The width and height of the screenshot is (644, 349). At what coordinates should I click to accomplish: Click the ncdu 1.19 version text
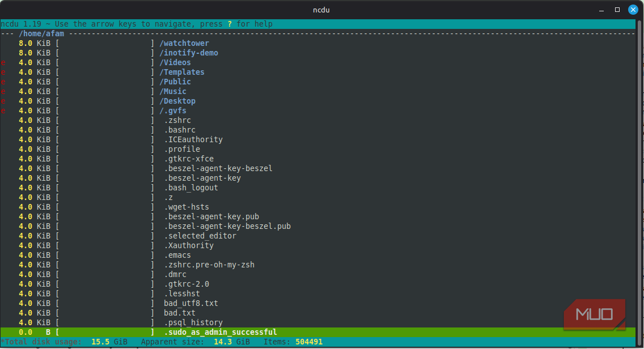(x=21, y=24)
